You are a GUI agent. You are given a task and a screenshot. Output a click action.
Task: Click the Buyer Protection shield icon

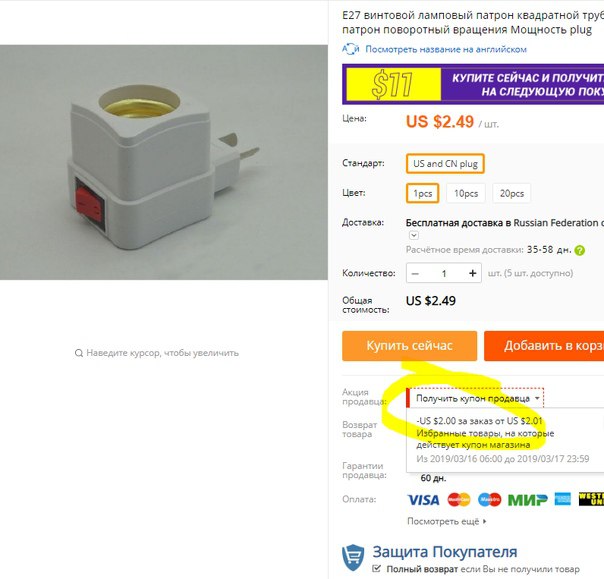click(353, 557)
